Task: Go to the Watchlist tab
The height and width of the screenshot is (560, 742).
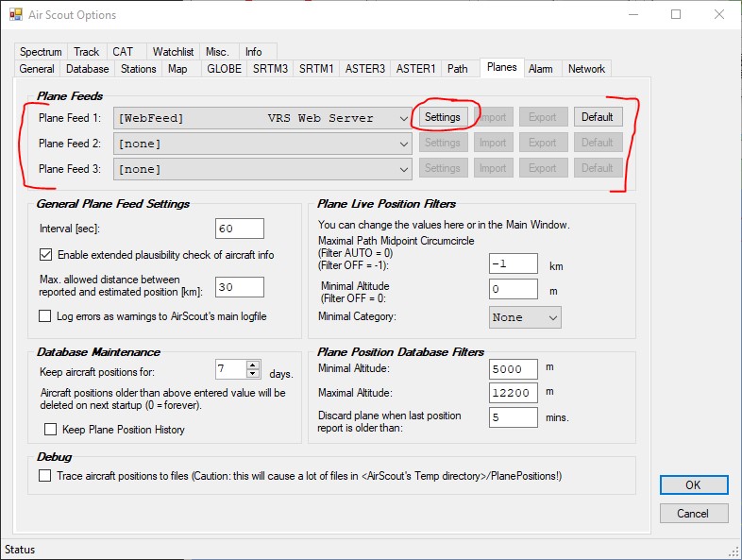Action: tap(173, 52)
